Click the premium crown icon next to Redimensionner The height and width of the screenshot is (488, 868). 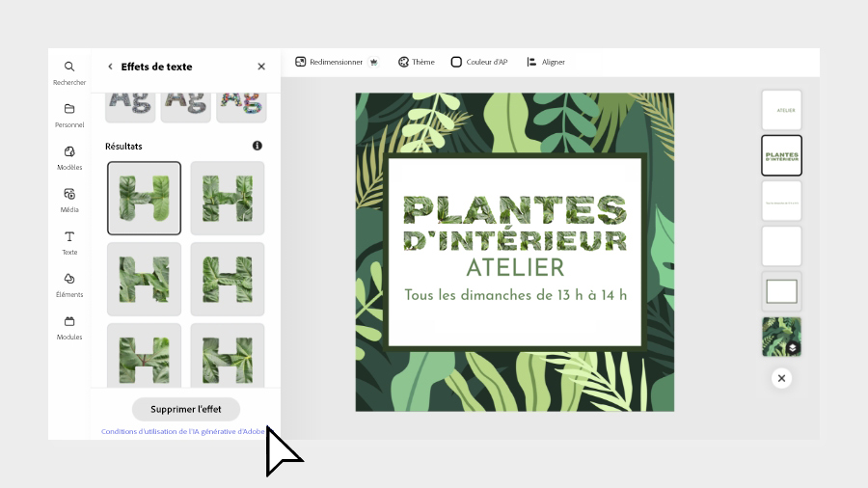click(x=374, y=62)
